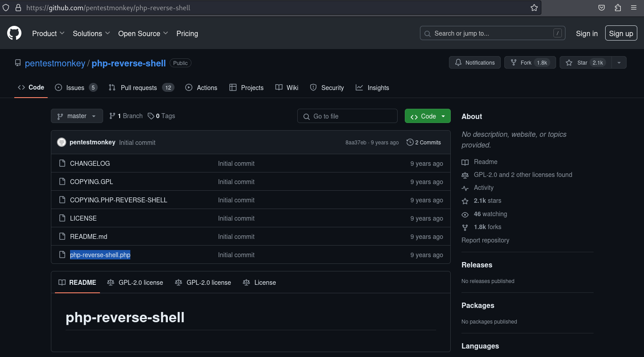Click the GitHub logo icon
Screen dimensions: 644x357
pos(14,33)
